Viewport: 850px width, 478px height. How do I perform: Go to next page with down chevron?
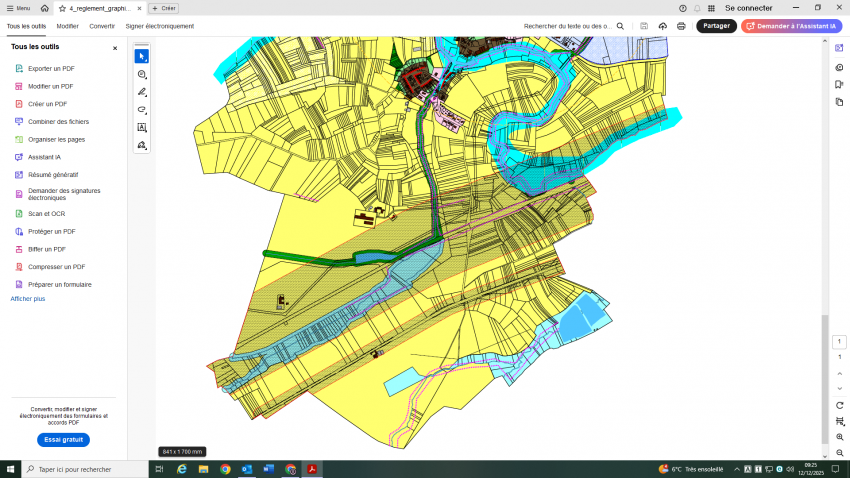840,387
